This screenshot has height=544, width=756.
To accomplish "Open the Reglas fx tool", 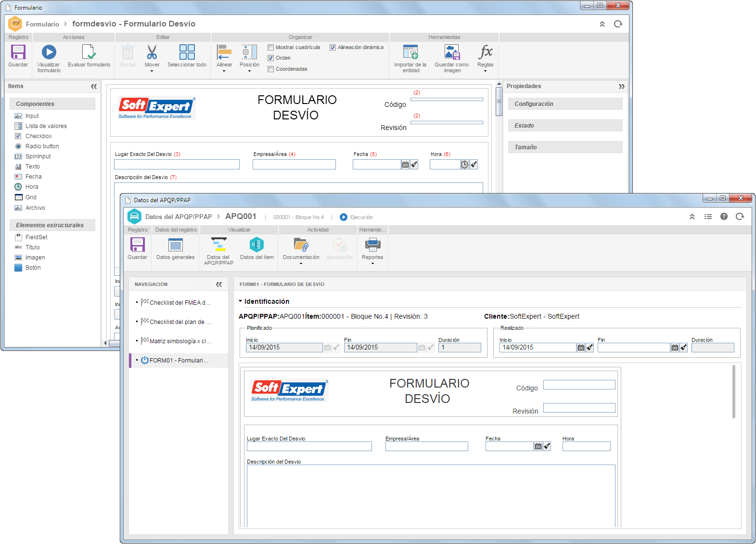I will 486,52.
